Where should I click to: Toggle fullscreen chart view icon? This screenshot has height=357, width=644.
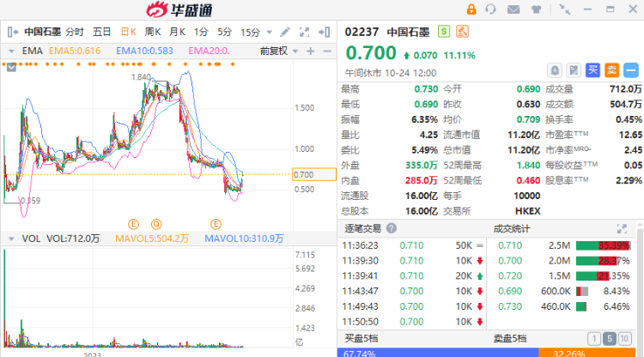pos(304,32)
